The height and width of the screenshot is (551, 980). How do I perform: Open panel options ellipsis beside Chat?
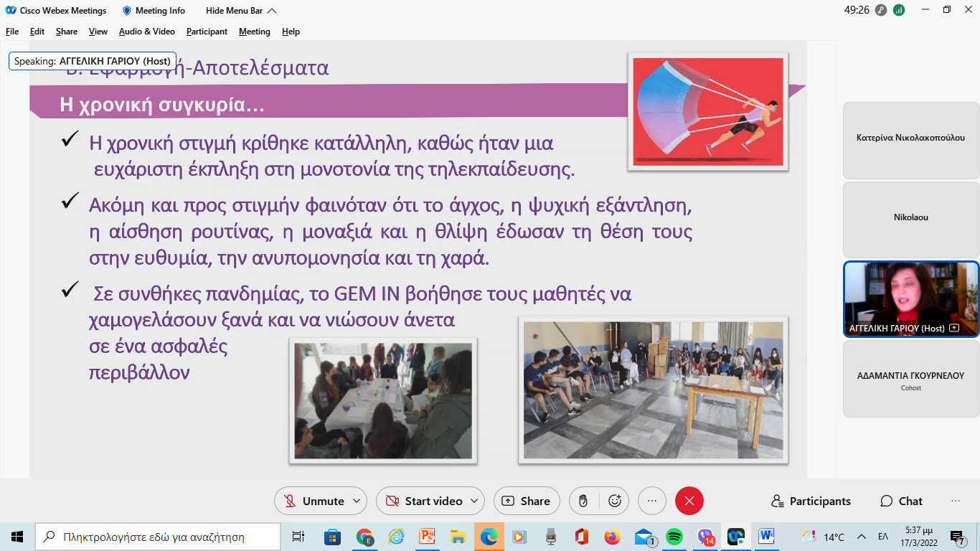(955, 501)
